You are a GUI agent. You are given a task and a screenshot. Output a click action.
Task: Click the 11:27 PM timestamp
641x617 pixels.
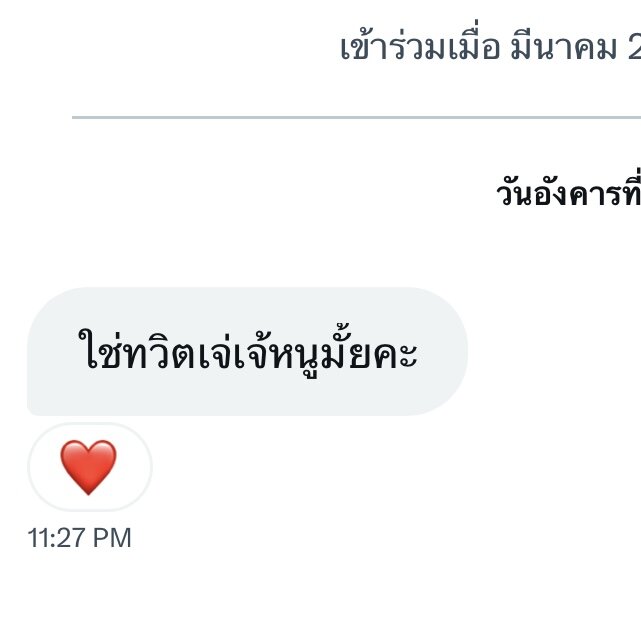(79, 538)
